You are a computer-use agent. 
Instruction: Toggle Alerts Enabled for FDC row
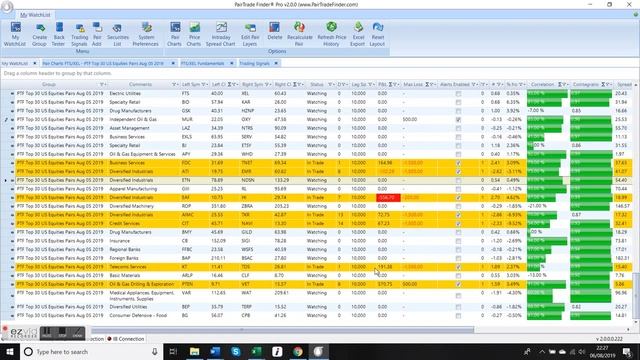click(458, 163)
